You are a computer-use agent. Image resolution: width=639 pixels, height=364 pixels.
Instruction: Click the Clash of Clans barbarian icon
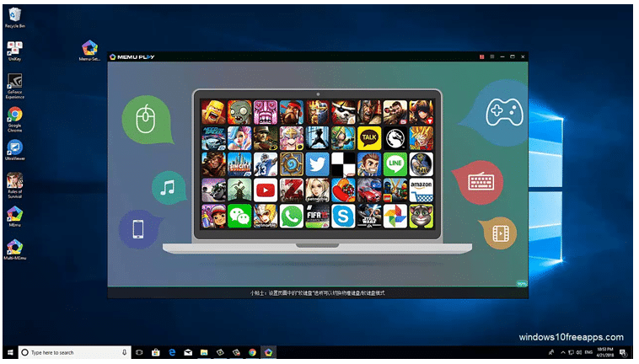click(213, 112)
